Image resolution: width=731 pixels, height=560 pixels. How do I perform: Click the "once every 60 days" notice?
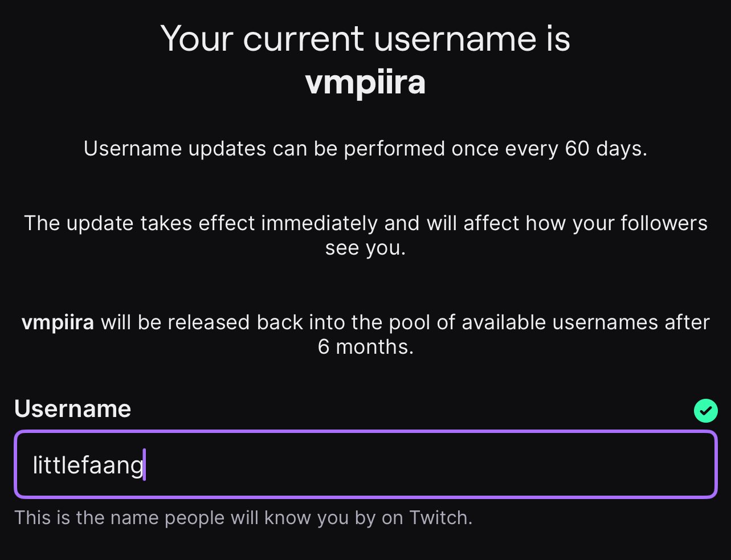365,149
